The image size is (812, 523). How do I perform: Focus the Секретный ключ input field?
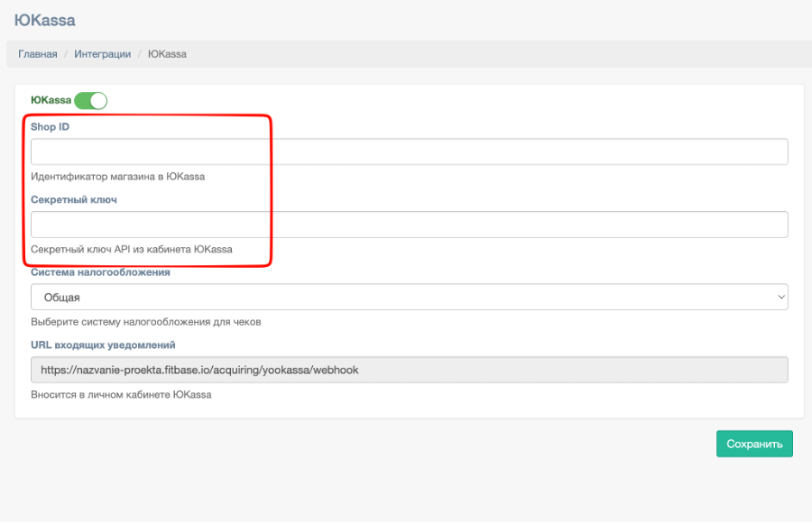409,225
